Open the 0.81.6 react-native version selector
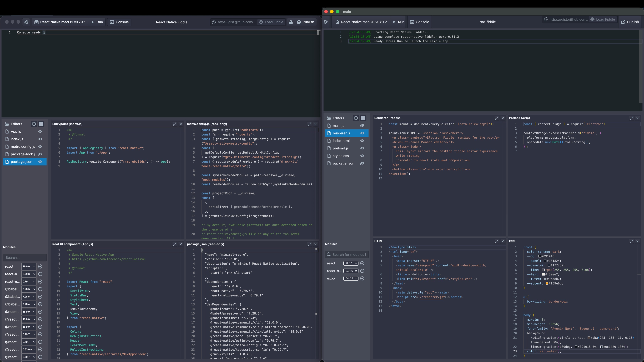This screenshot has width=644, height=362. (x=351, y=271)
